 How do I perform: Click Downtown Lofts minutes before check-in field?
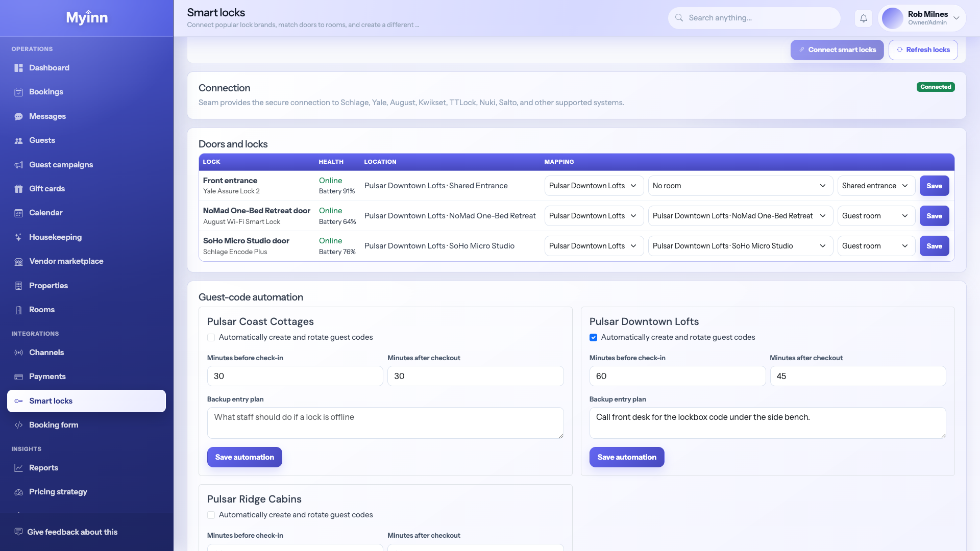point(677,376)
